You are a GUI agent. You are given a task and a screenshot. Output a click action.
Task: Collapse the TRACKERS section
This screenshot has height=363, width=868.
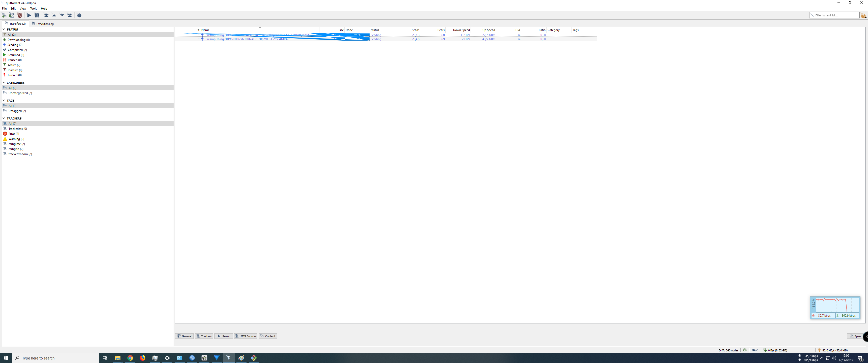click(4, 118)
